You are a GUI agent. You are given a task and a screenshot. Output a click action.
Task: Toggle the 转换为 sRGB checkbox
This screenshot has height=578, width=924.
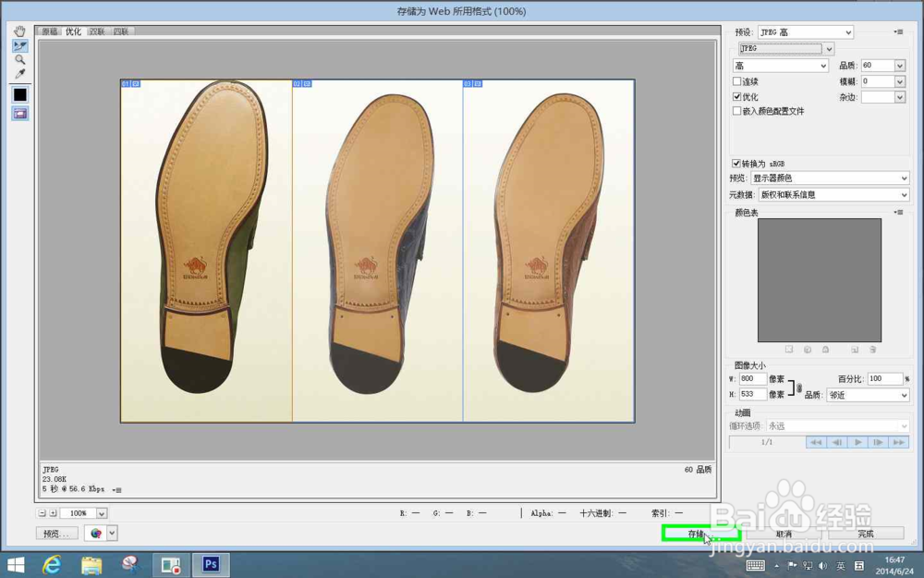point(736,164)
